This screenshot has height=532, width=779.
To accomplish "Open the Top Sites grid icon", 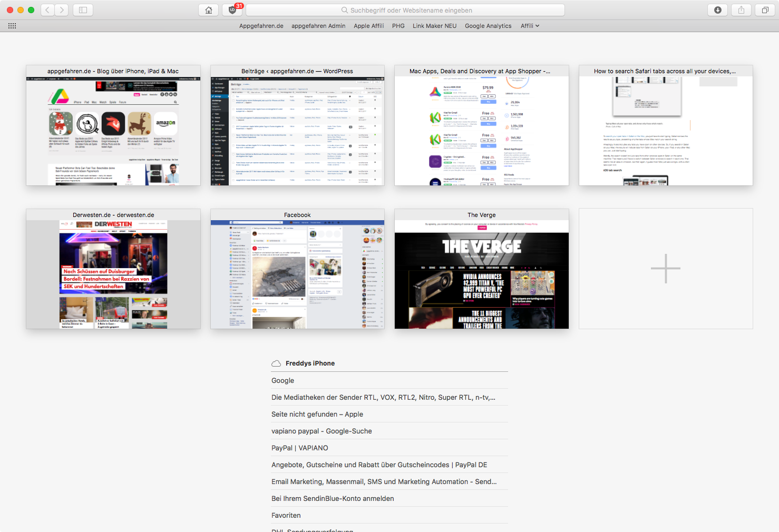I will 12,26.
